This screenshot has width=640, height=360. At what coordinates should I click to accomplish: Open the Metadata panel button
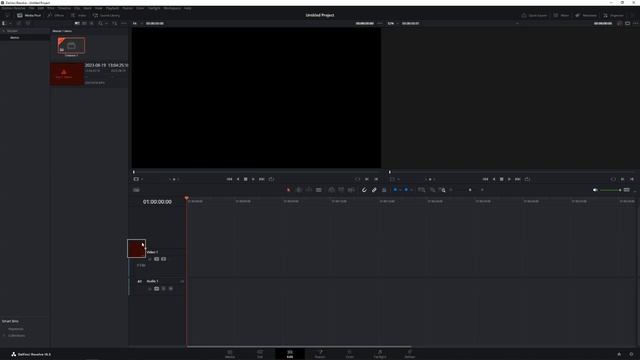(586, 15)
